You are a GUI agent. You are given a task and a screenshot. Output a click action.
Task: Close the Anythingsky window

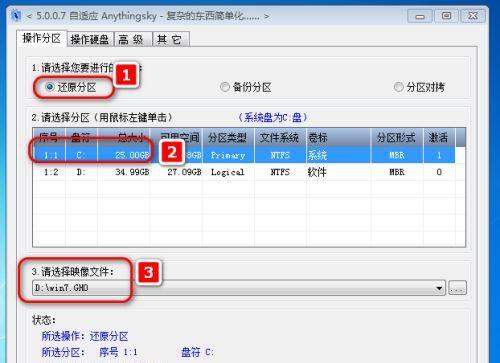point(473,16)
